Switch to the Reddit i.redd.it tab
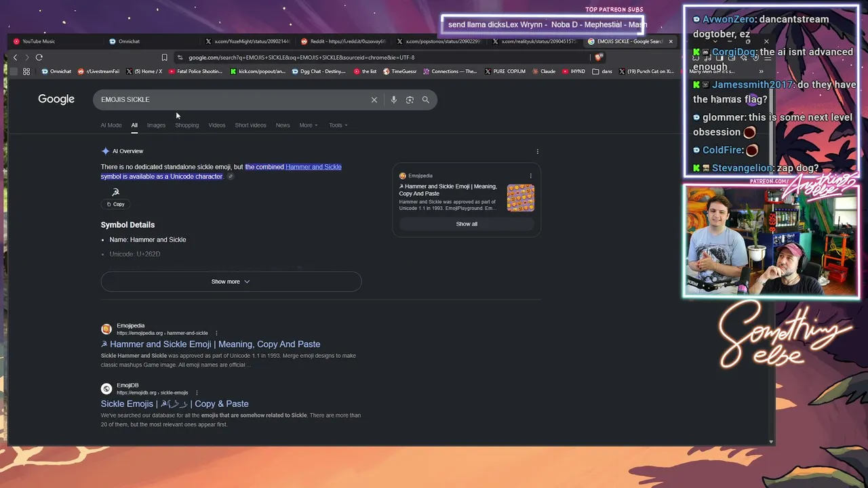The image size is (868, 488). [x=343, y=41]
